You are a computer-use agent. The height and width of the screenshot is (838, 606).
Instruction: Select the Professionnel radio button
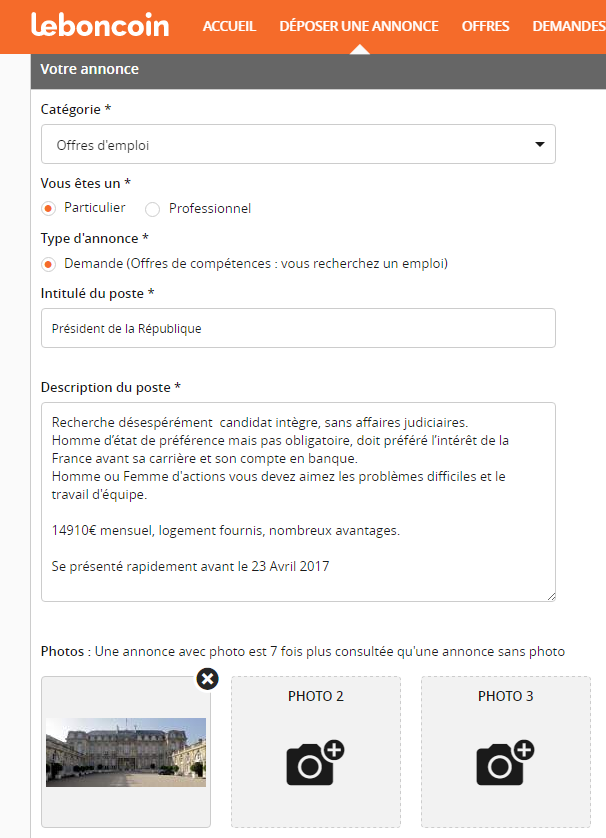(x=153, y=209)
